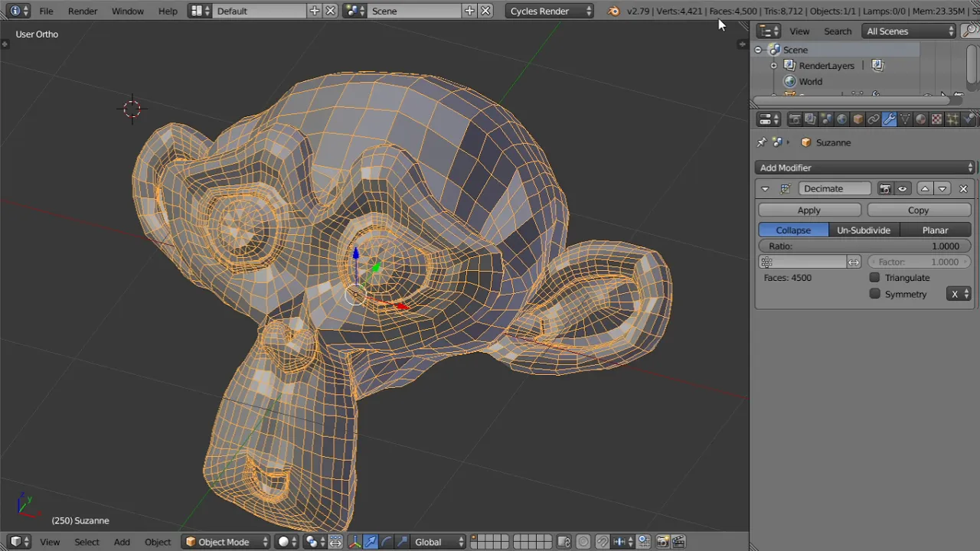Open the Scene properties tab icon
Screen dimensions: 980x551
click(826, 119)
